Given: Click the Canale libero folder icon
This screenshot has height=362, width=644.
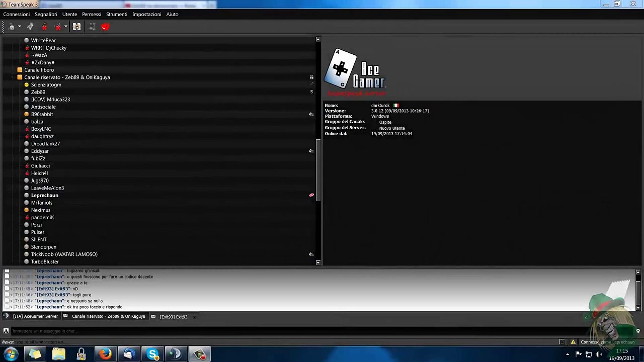Looking at the screenshot, I should 20,70.
